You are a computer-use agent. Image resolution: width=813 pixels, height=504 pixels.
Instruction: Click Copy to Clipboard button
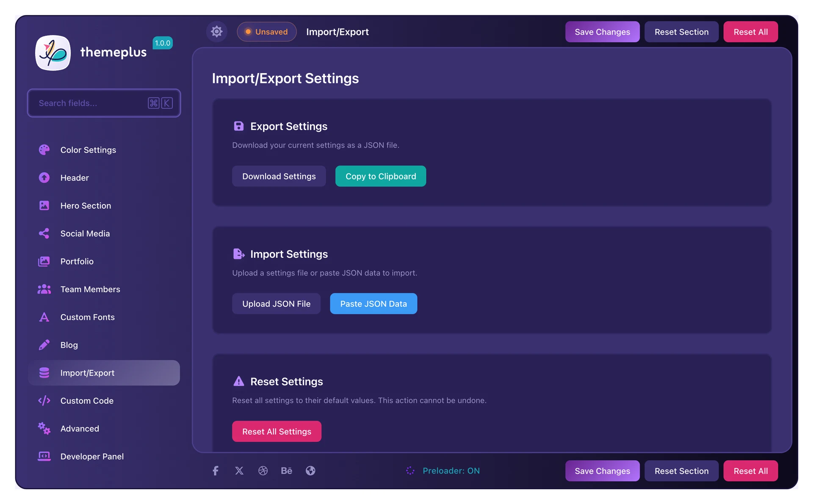380,176
